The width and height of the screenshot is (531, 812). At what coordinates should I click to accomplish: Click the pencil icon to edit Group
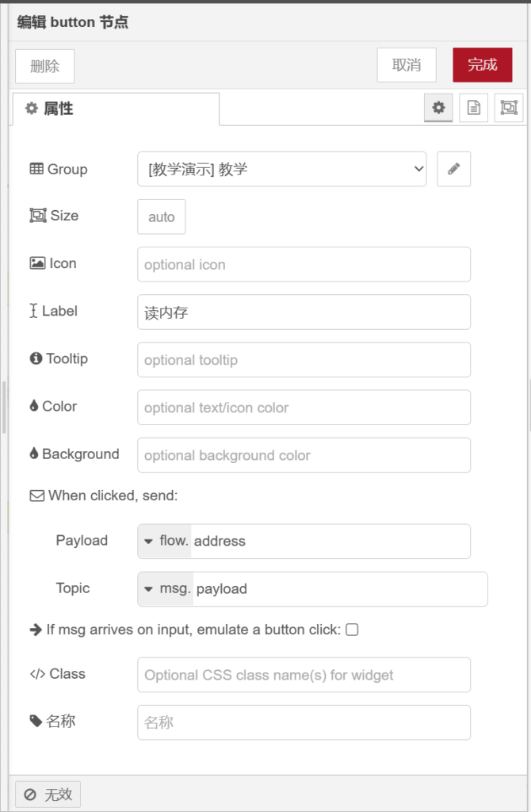point(453,169)
